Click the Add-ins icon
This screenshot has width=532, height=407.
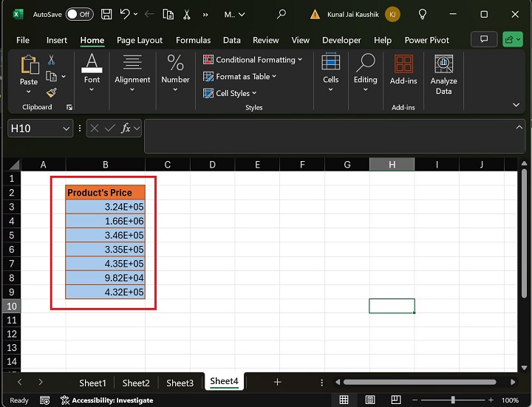(403, 69)
